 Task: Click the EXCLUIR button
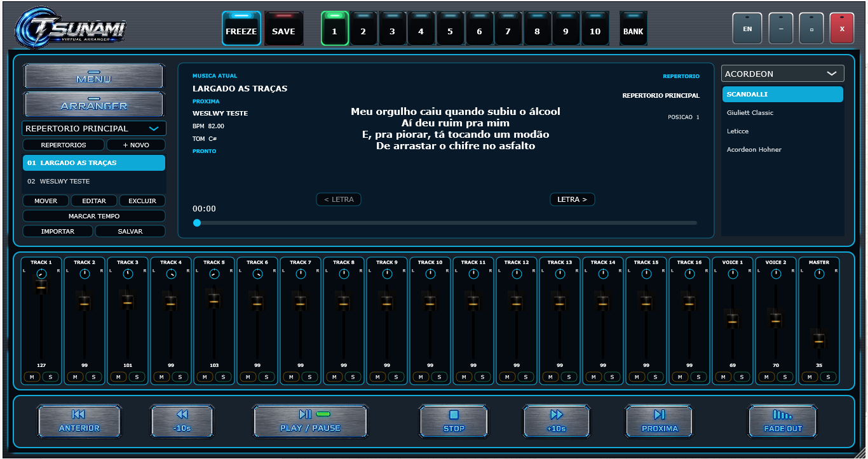coord(142,201)
